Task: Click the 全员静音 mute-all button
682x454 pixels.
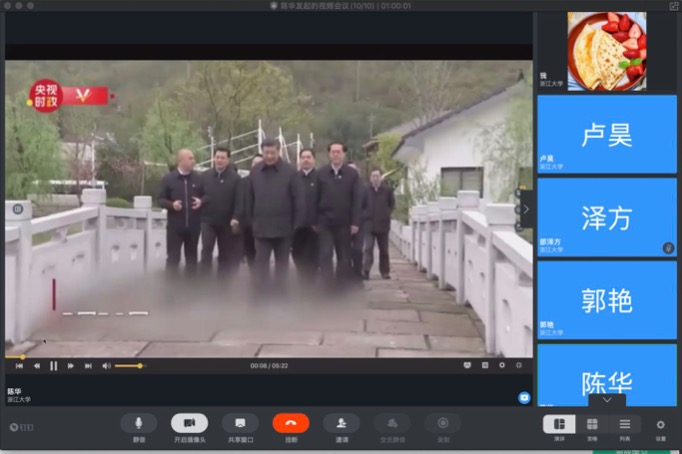Action: (392, 423)
